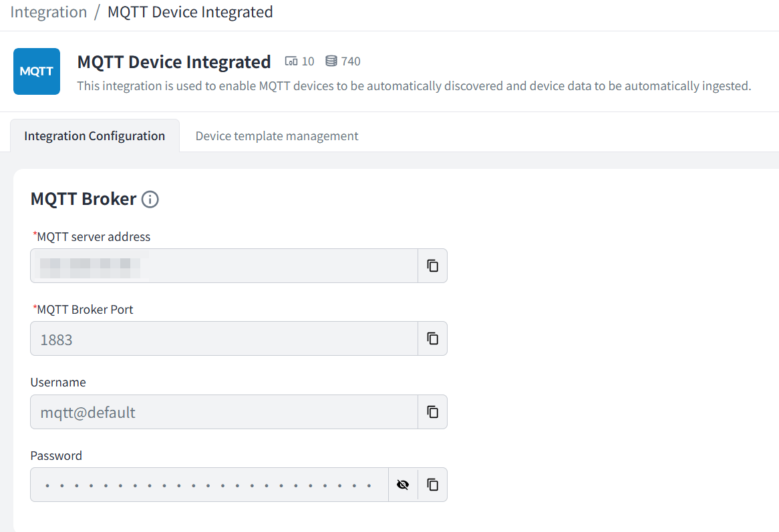This screenshot has height=532, width=779.
Task: Click the MQTT Broker Port field
Action: [x=224, y=338]
